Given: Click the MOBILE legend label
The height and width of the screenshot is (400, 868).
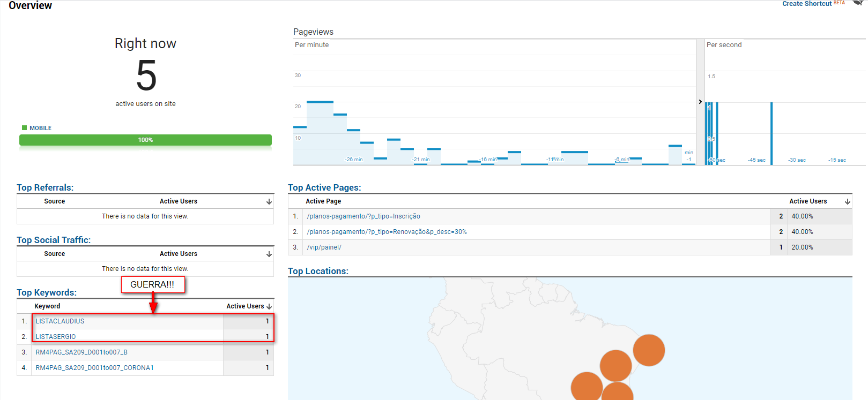Looking at the screenshot, I should [x=41, y=129].
